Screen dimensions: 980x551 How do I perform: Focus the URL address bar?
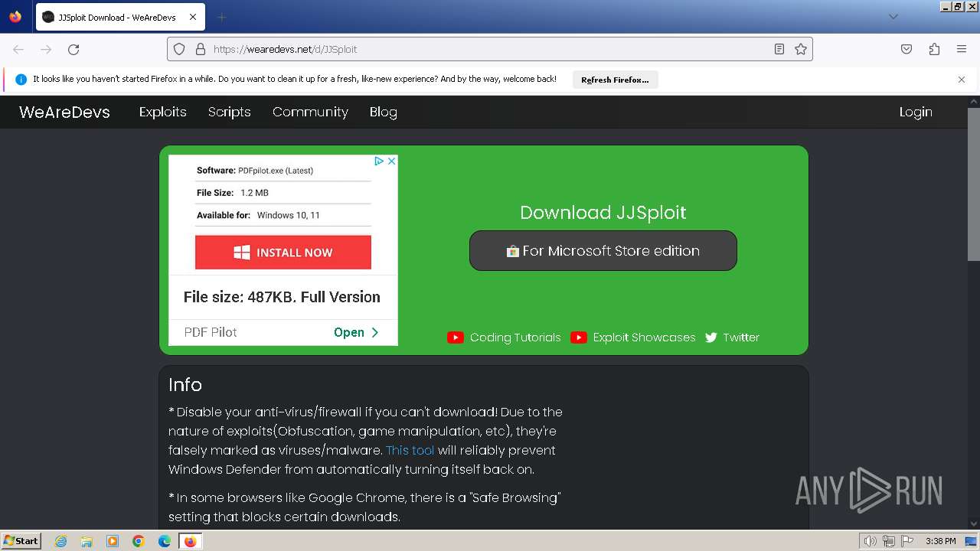490,49
